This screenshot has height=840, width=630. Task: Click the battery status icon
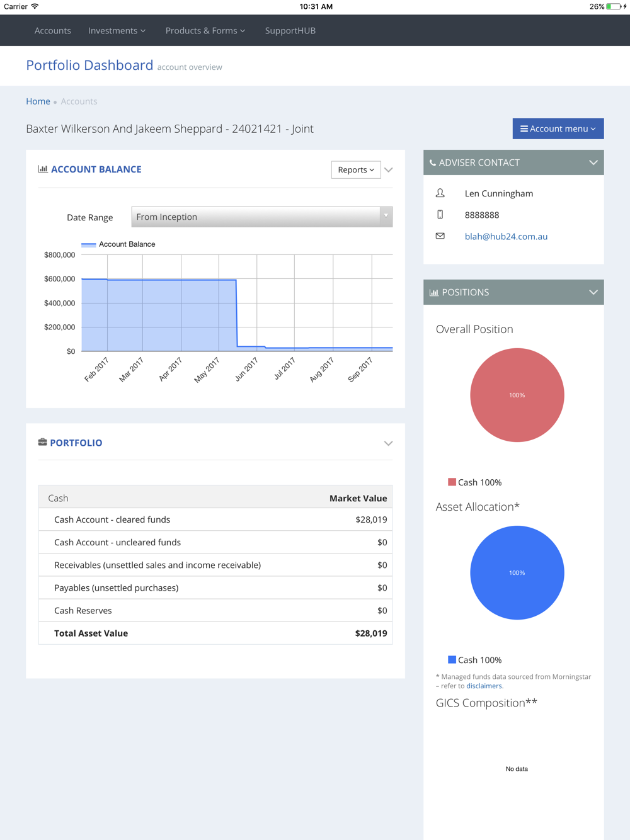[615, 6]
